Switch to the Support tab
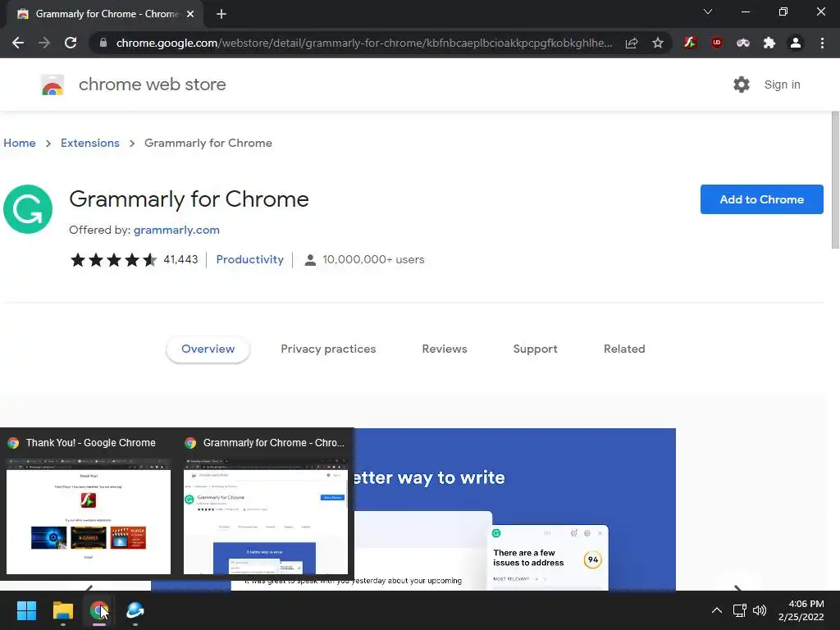This screenshot has width=840, height=630. (535, 349)
